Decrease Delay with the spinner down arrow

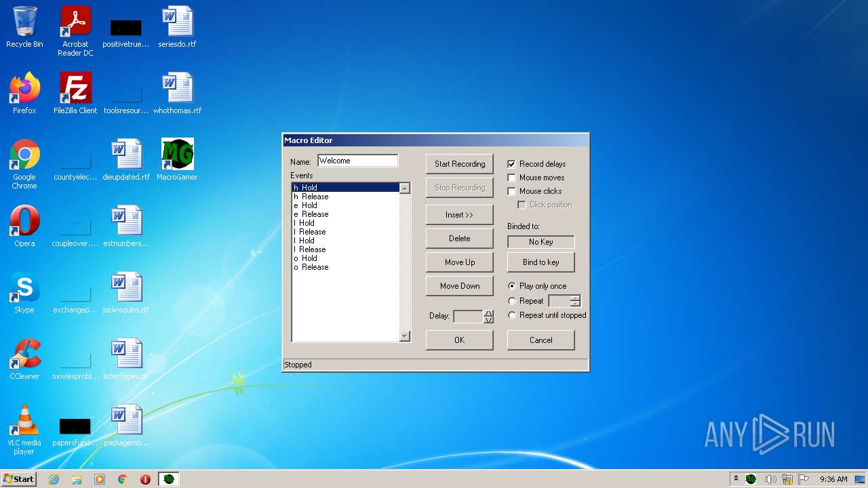click(488, 320)
